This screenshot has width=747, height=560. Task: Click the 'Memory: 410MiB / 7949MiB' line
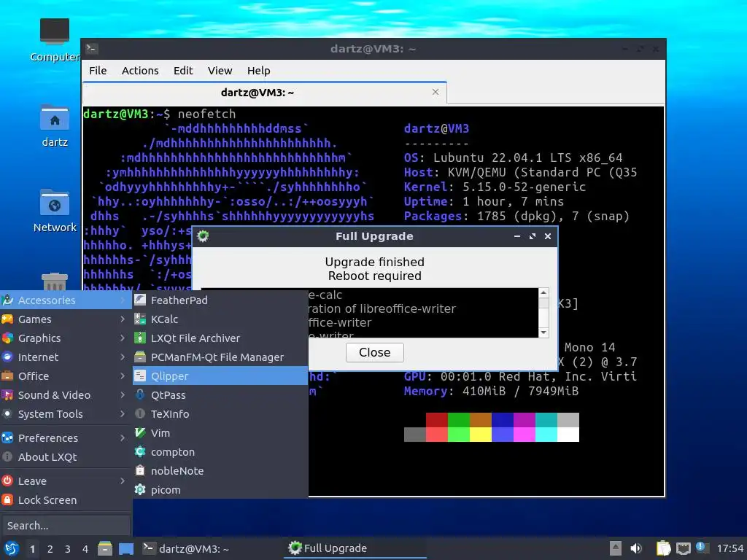coord(491,392)
